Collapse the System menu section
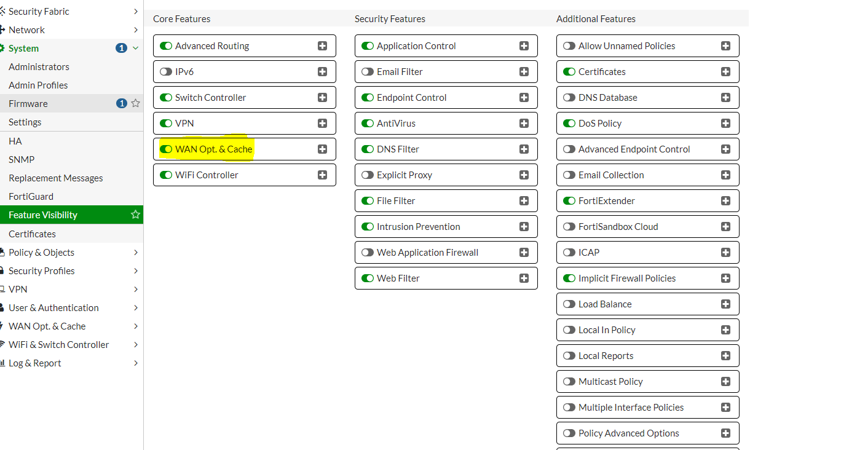 (136, 48)
